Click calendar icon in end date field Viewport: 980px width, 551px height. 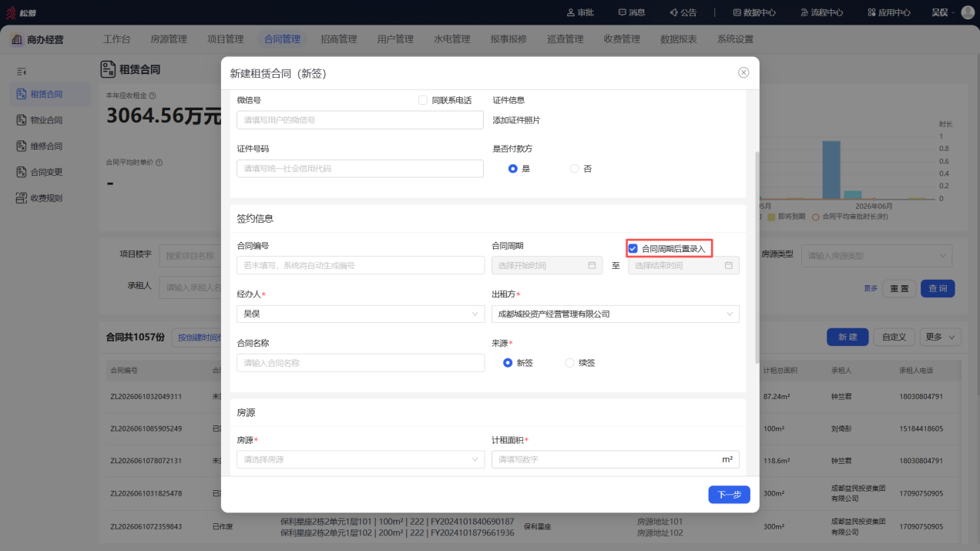pos(728,265)
